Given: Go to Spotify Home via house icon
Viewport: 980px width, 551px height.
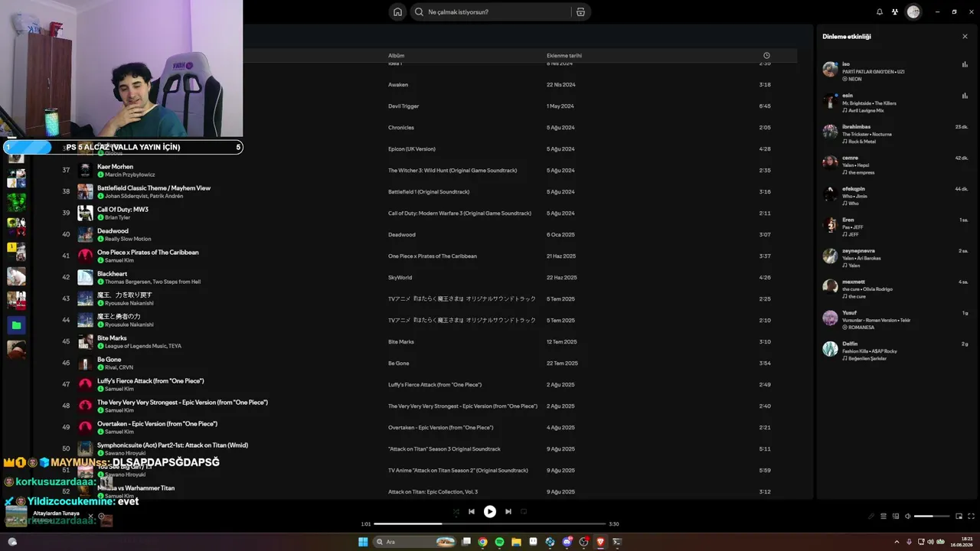Looking at the screenshot, I should [x=397, y=12].
